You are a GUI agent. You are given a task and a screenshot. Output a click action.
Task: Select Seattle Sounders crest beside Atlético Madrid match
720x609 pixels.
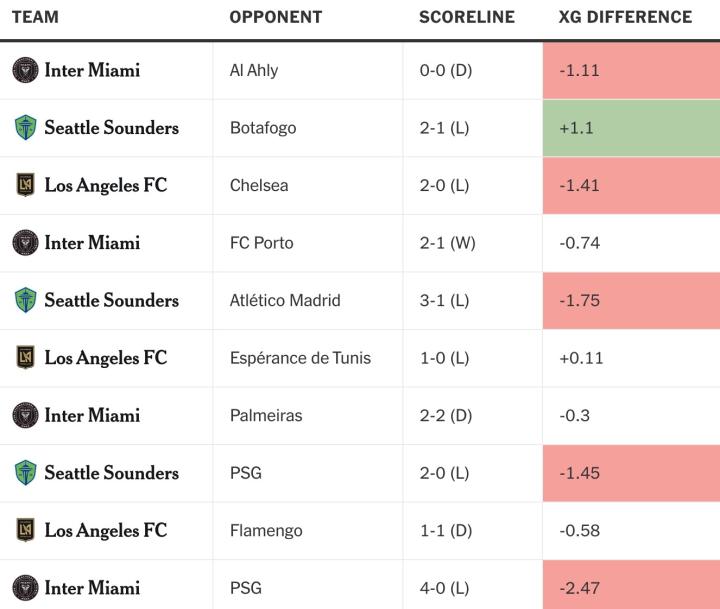(x=25, y=300)
